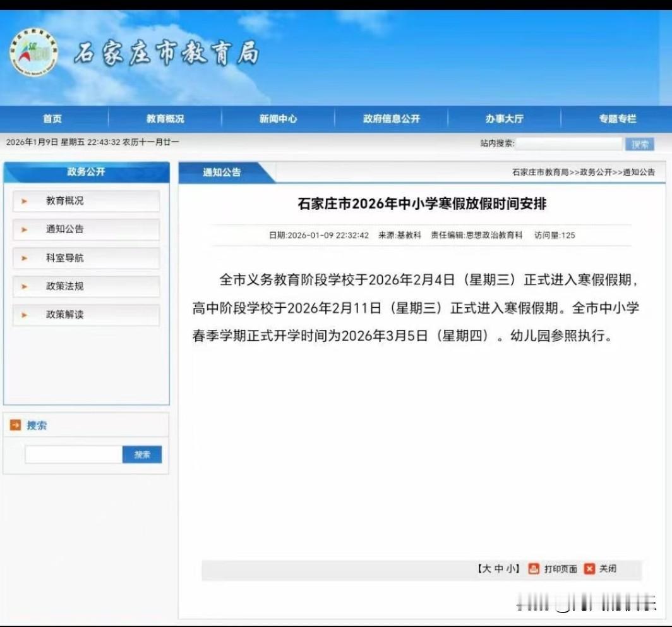Click the 搜索 button next to 站内搜索
672x627 pixels.
tap(640, 143)
